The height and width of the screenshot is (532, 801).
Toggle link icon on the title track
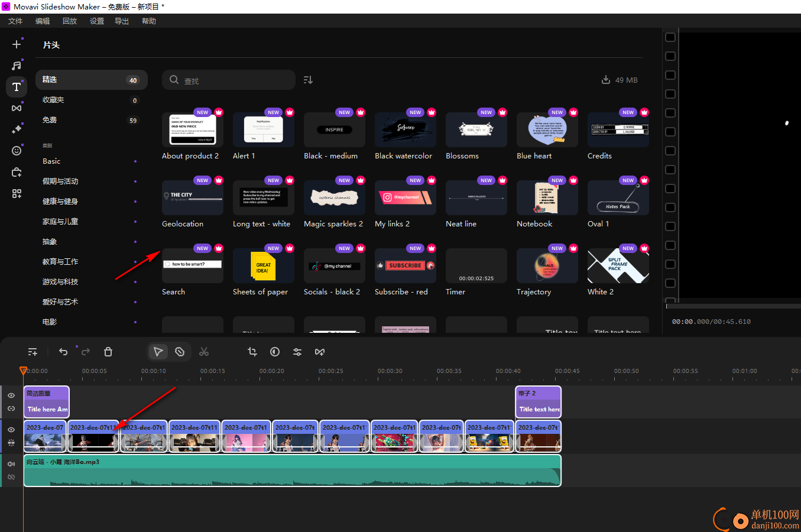coord(11,408)
